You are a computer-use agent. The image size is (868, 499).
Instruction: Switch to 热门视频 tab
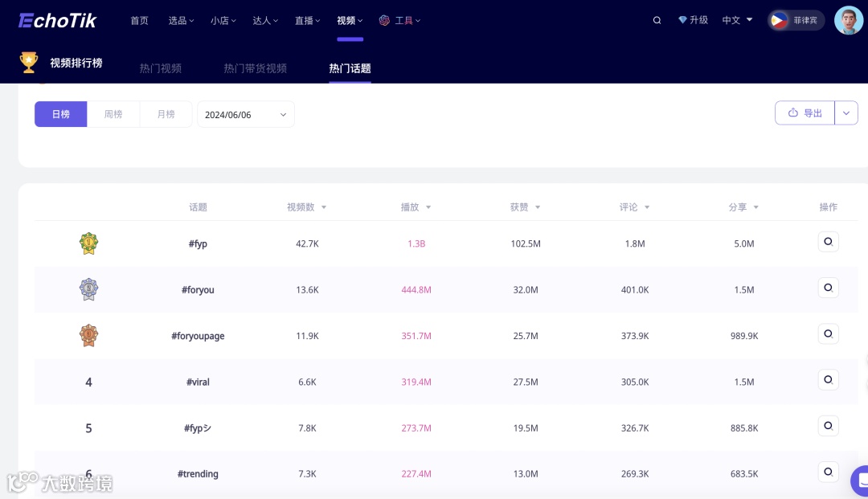tap(161, 68)
